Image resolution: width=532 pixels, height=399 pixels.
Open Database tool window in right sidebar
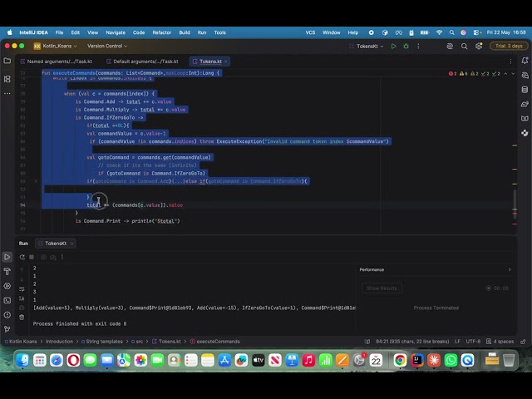pos(525,90)
